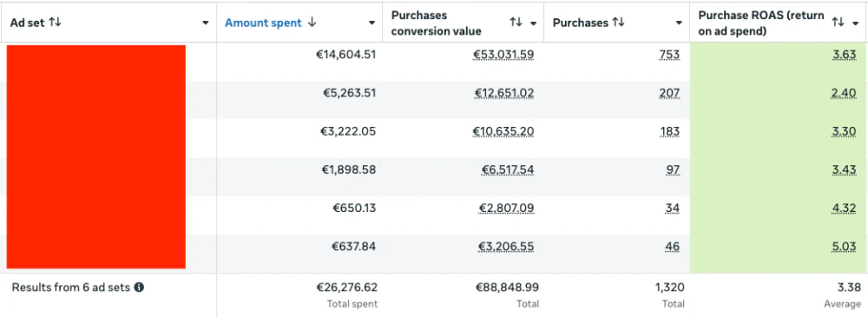Click Purchases conversion value header label
The image size is (868, 318).
(x=437, y=23)
